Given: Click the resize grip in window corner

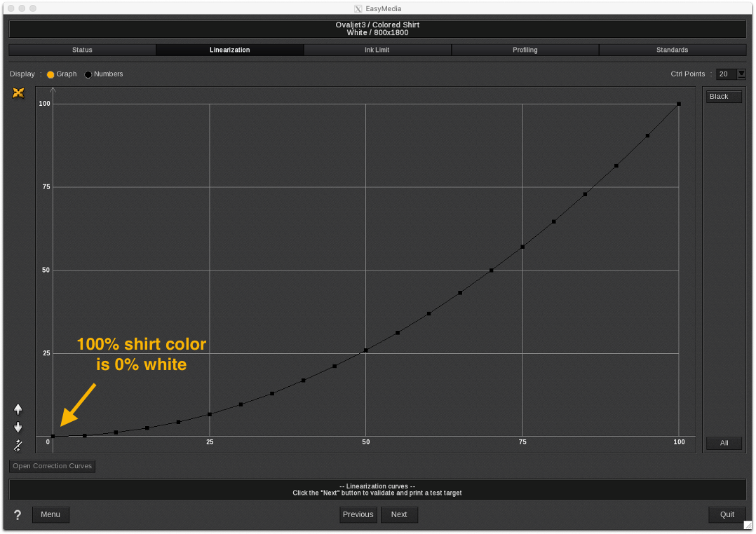Looking at the screenshot, I should [748, 525].
